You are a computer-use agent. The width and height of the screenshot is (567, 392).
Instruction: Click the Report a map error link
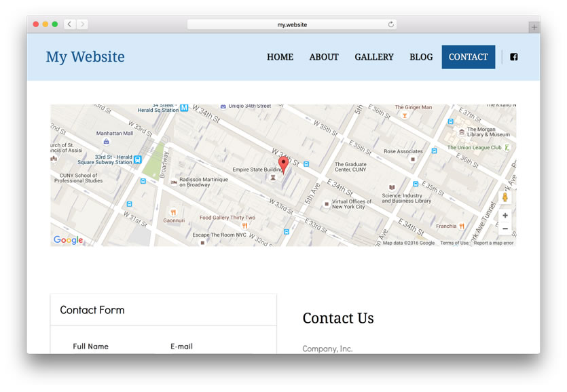pyautogui.click(x=494, y=243)
